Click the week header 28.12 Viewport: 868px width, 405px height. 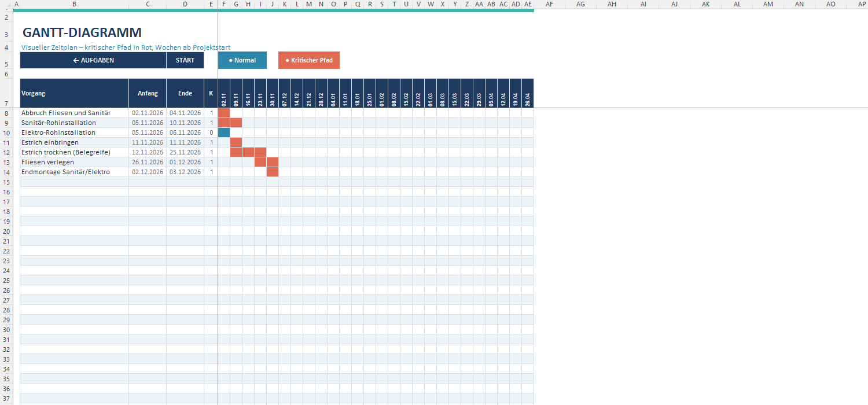pyautogui.click(x=321, y=93)
